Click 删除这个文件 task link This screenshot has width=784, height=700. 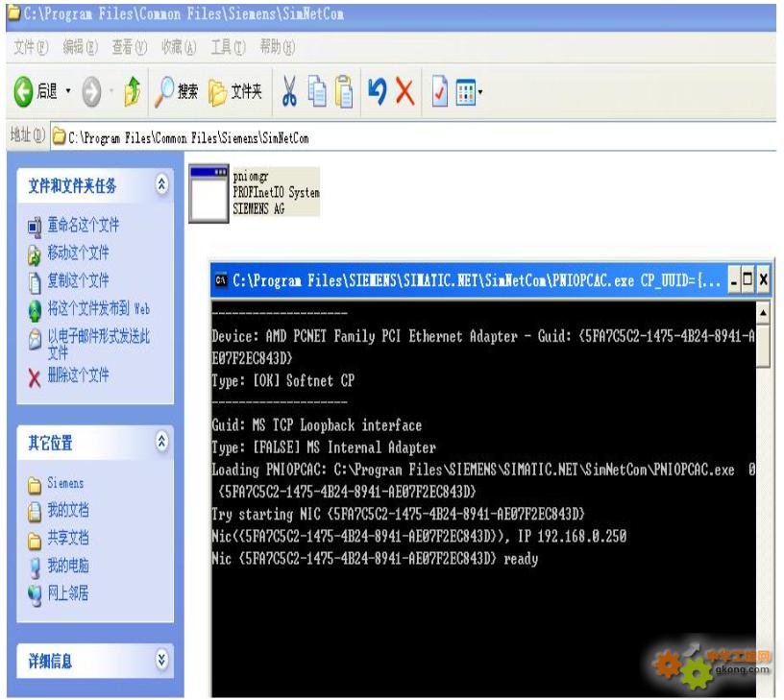pos(78,374)
